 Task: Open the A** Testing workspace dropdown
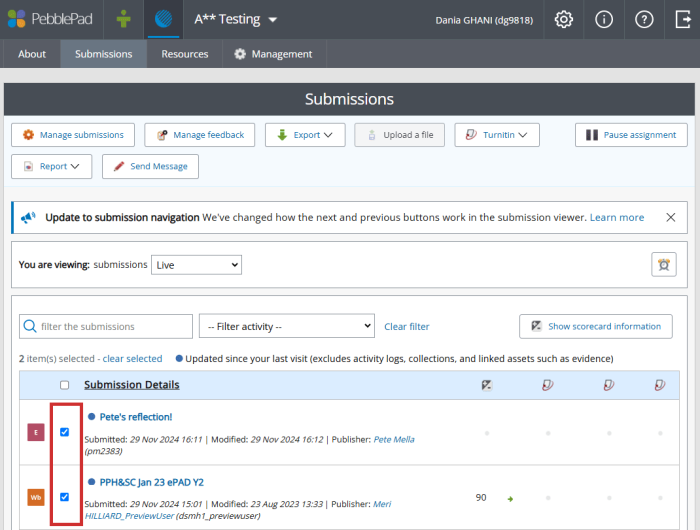pos(235,19)
